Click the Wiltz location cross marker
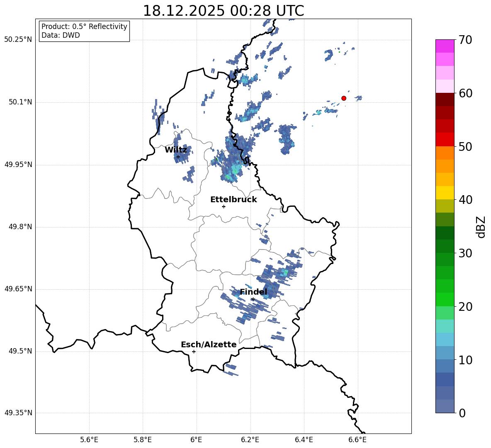Screen dimensions: 491x448 coord(178,157)
